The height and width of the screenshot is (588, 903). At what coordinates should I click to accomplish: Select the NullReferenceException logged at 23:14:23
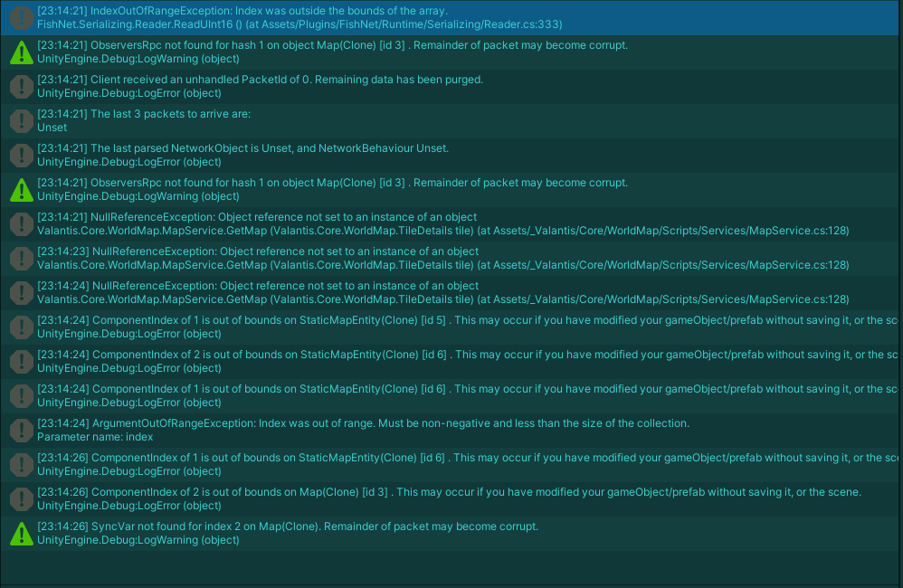[x=362, y=258]
